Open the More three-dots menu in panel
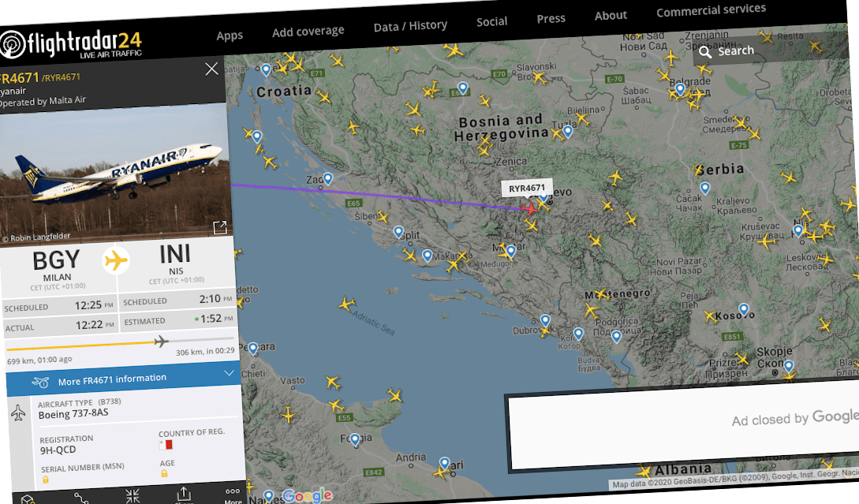Viewport: 859px width, 504px height. click(233, 494)
